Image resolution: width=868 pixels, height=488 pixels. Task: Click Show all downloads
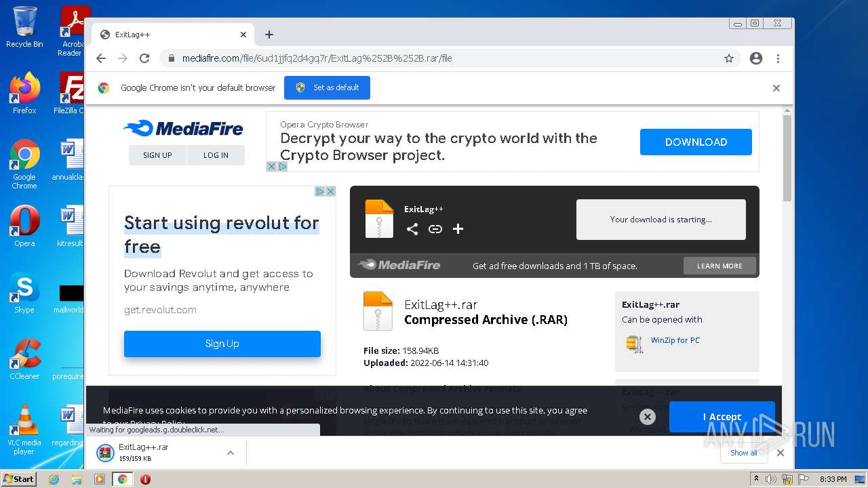point(744,453)
